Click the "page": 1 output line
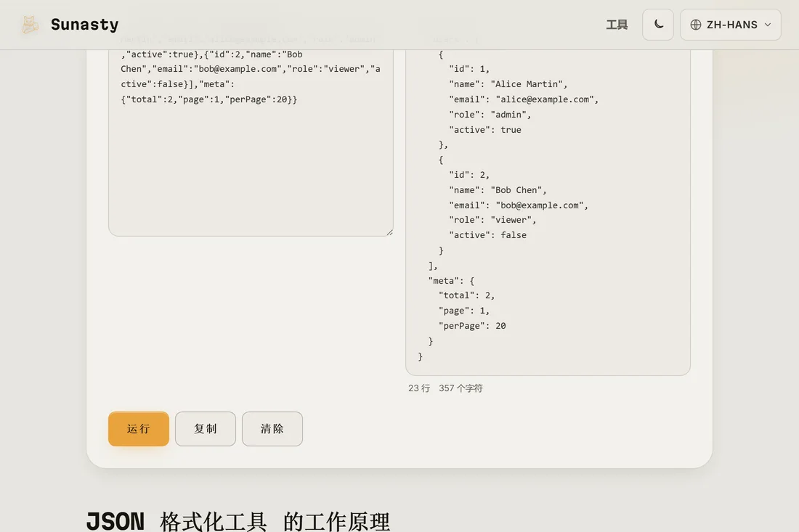This screenshot has height=532, width=799. point(464,311)
